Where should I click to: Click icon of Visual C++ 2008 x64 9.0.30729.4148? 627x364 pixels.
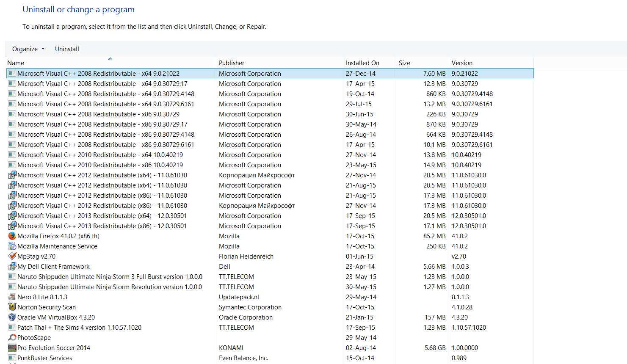12,94
